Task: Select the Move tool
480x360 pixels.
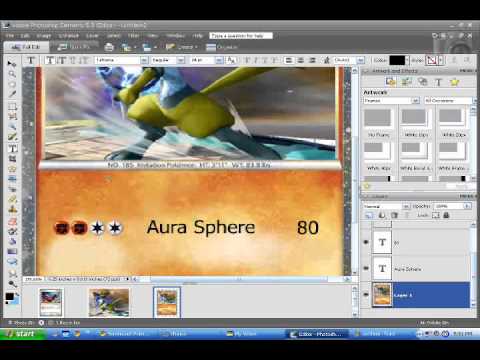Action: click(12, 63)
